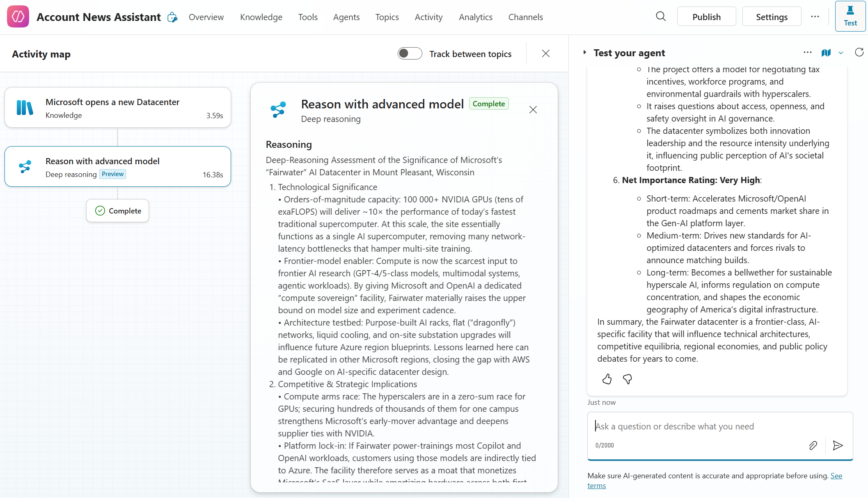
Task: Open the See terms link
Action: point(836,476)
